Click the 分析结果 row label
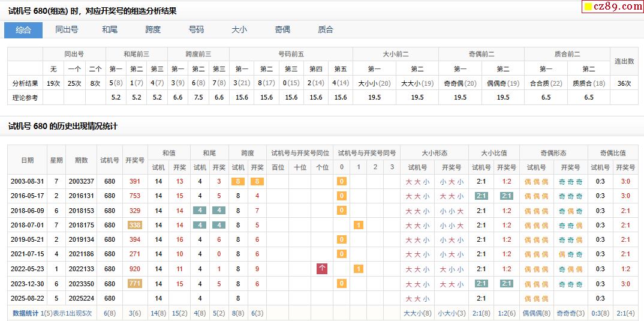Image resolution: width=644 pixels, height=321 pixels. click(25, 83)
